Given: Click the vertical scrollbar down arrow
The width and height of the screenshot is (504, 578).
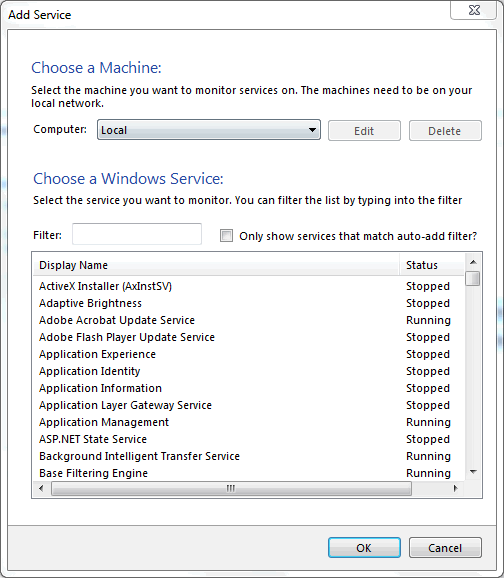Looking at the screenshot, I should [x=473, y=471].
